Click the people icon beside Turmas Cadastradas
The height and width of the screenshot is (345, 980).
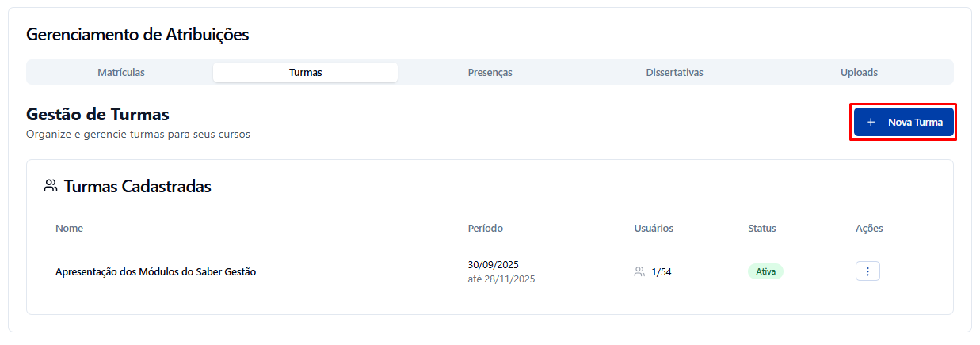[x=51, y=186]
